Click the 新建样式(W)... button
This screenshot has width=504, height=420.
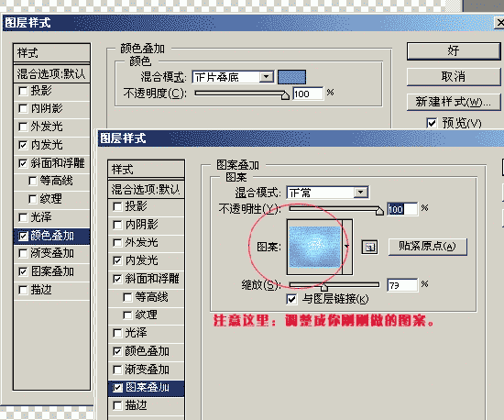454,102
